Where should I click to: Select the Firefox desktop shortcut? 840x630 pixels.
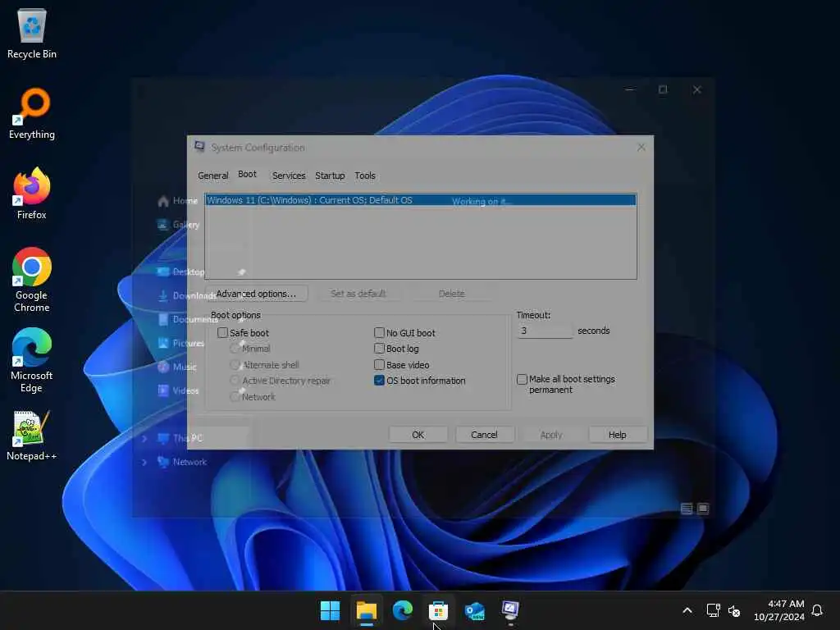point(32,194)
